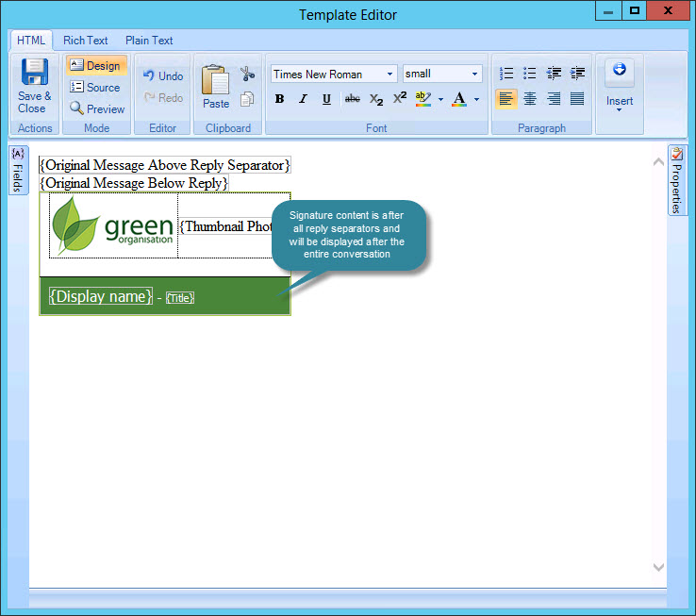This screenshot has height=616, width=696.
Task: Copy selection with the copy icon
Action: pyautogui.click(x=247, y=99)
